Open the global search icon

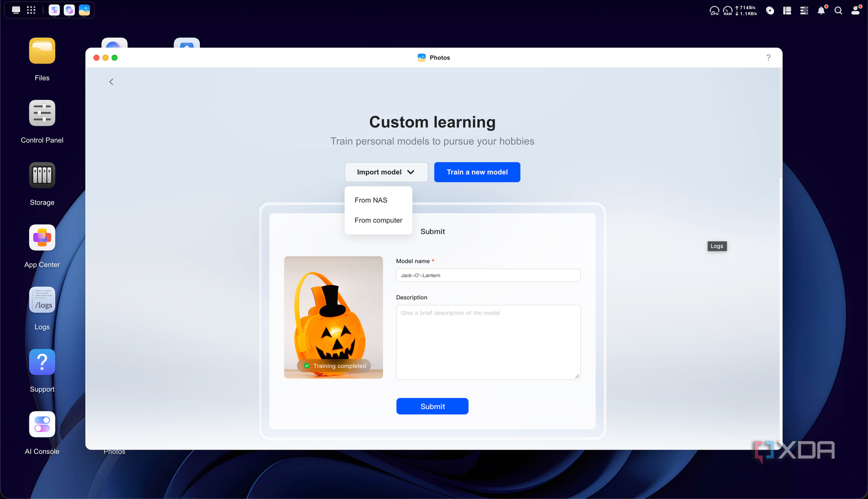coord(839,11)
